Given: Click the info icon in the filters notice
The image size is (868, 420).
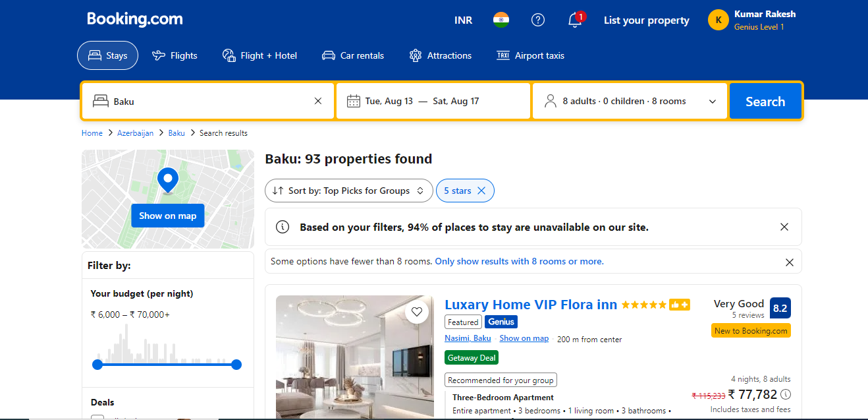Looking at the screenshot, I should pyautogui.click(x=283, y=227).
